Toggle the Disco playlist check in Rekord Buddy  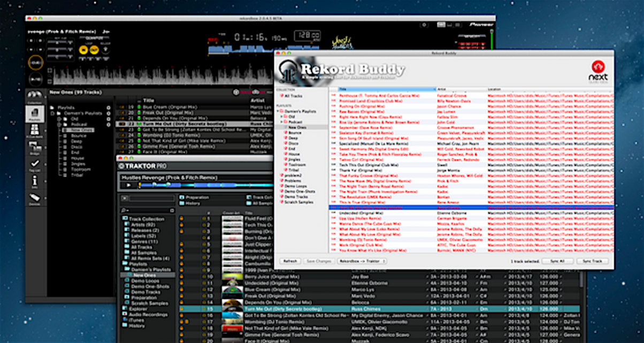pyautogui.click(x=286, y=143)
